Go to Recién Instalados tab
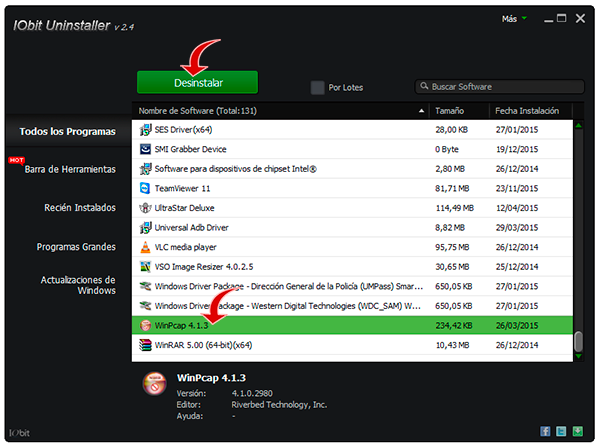The image size is (600, 446). point(80,208)
